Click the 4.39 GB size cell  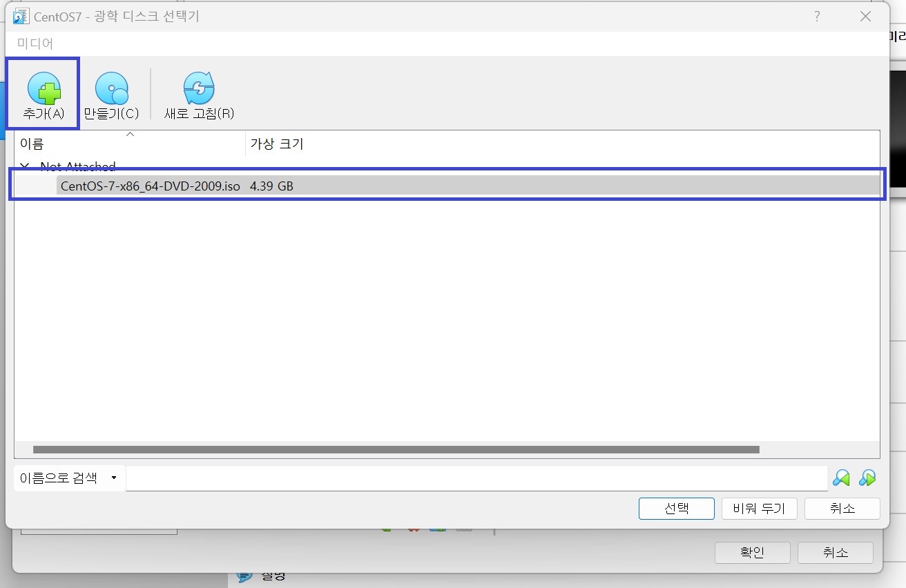pyautogui.click(x=271, y=186)
